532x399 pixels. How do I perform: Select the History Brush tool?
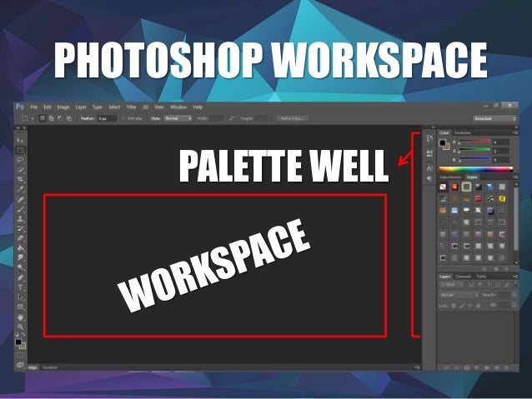point(20,228)
